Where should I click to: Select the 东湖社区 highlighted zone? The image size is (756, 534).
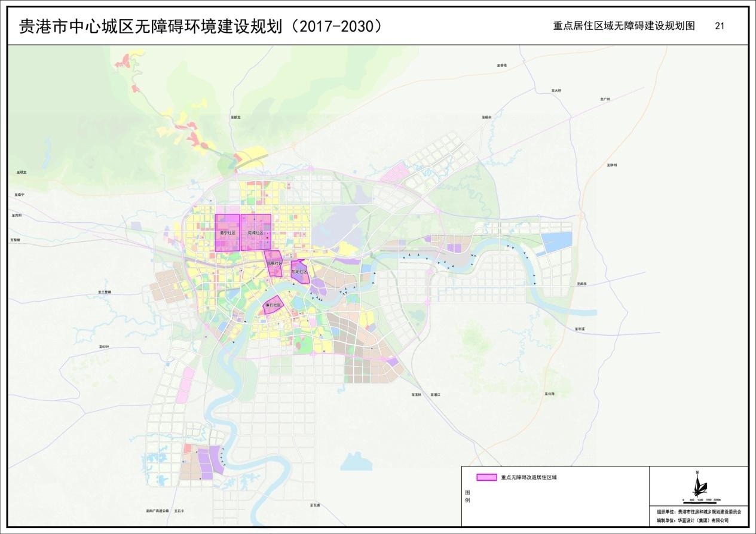point(299,272)
